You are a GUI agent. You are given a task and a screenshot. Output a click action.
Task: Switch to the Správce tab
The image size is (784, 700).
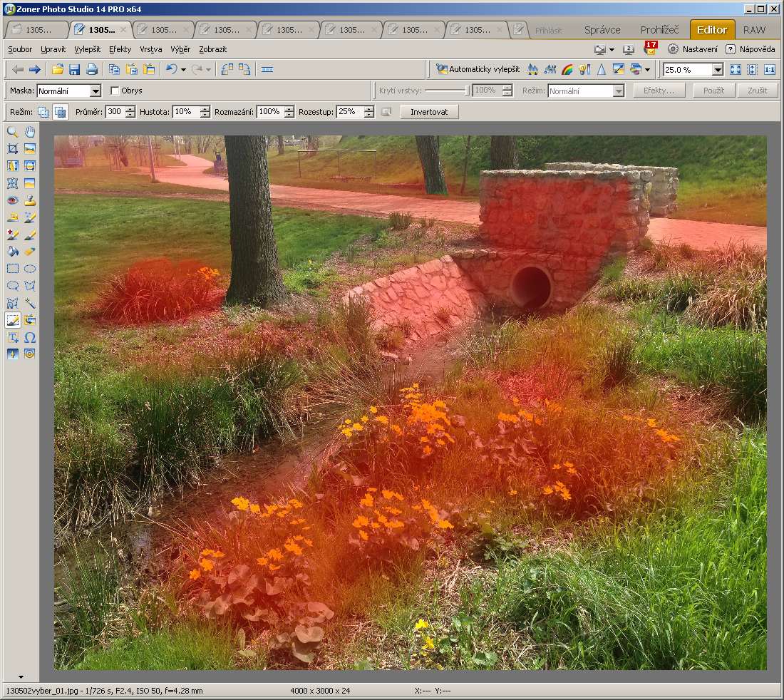602,30
